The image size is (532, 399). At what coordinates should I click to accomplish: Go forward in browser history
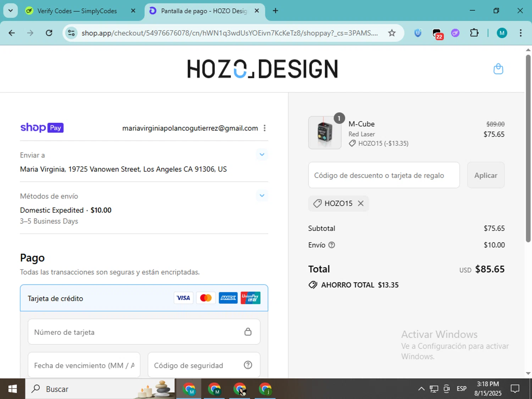point(30,33)
